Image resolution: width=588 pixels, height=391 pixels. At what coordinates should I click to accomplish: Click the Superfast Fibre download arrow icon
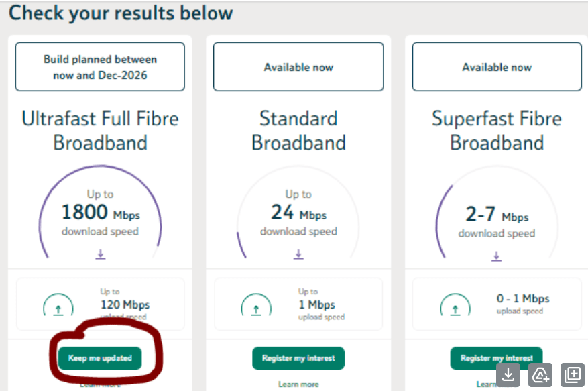[497, 256]
